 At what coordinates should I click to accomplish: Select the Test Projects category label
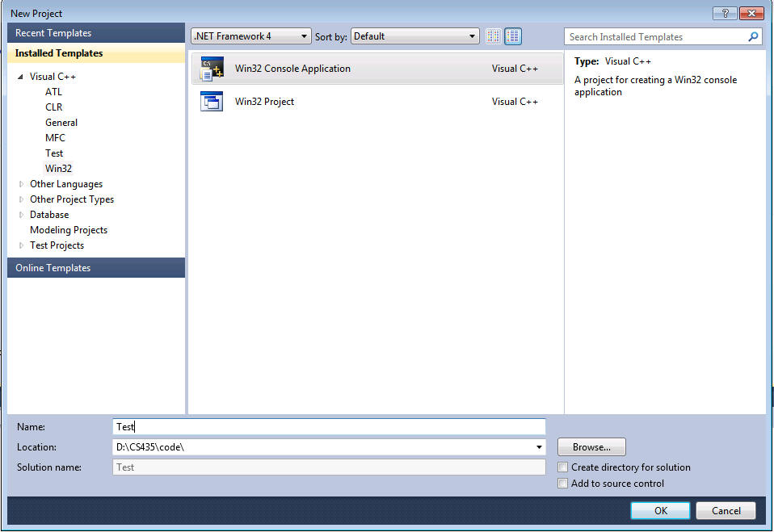(57, 245)
